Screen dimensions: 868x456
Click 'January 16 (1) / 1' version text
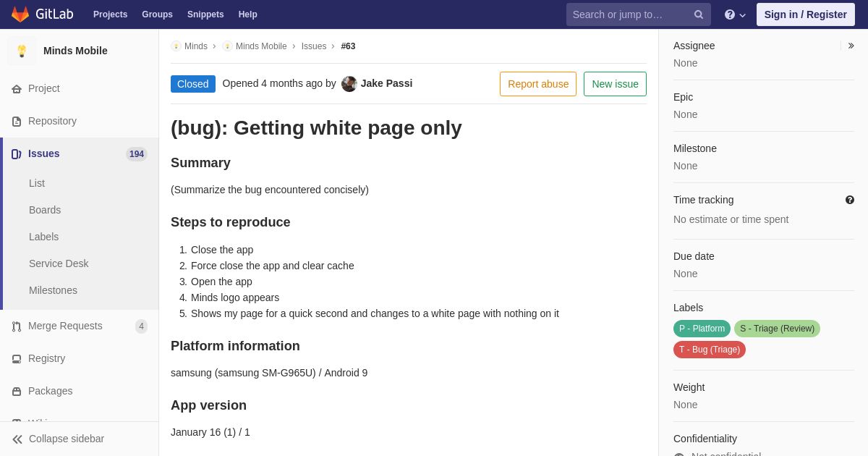pos(210,432)
